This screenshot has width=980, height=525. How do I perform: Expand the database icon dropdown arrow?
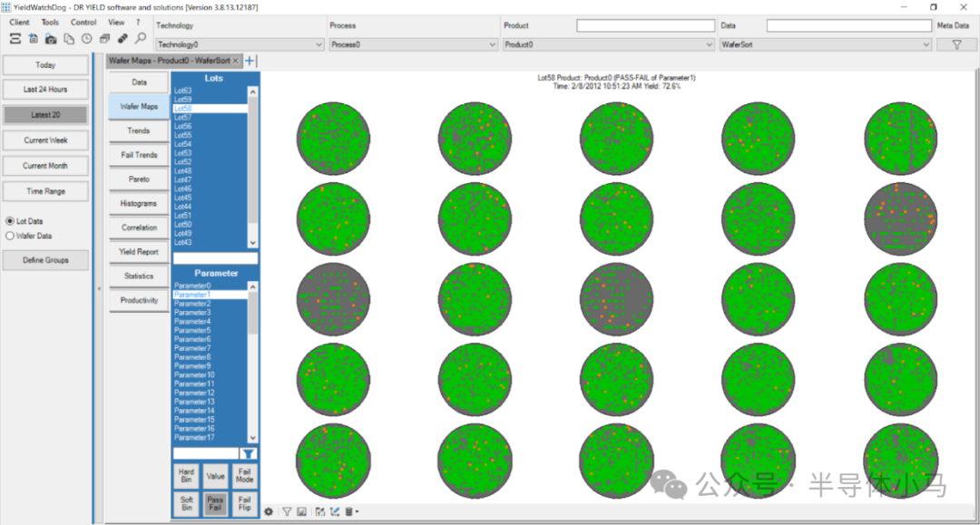357,512
